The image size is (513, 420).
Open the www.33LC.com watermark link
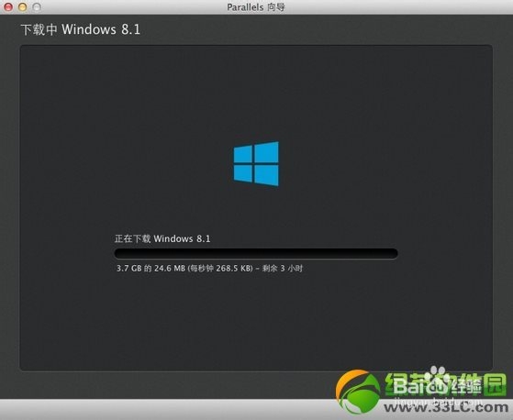(446, 407)
